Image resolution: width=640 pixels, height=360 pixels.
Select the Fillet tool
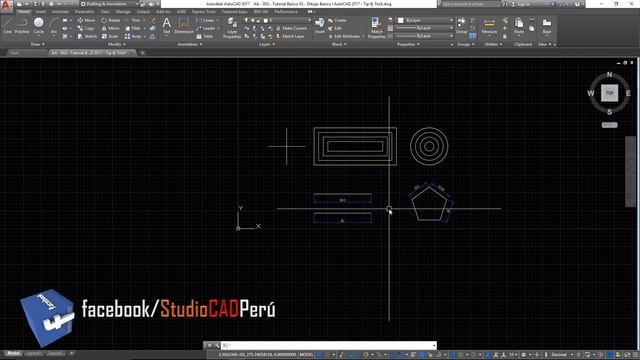coord(133,28)
